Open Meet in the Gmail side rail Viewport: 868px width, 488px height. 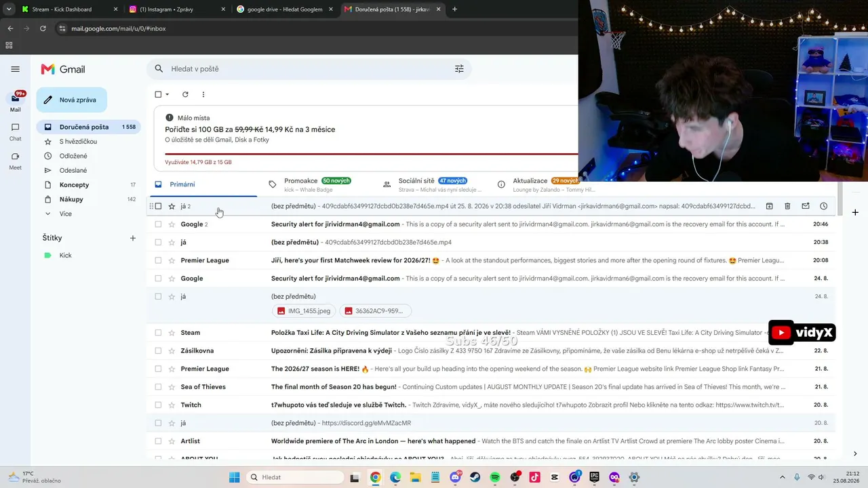15,161
